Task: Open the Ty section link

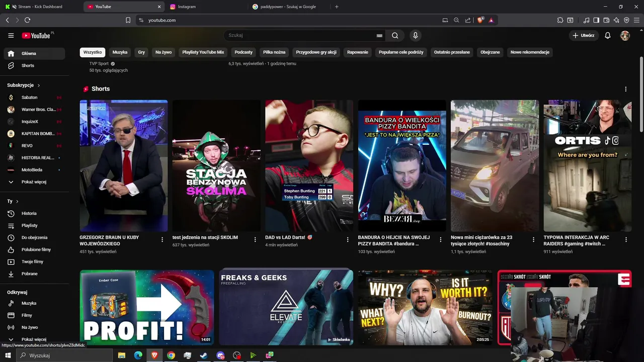Action: coord(13,201)
